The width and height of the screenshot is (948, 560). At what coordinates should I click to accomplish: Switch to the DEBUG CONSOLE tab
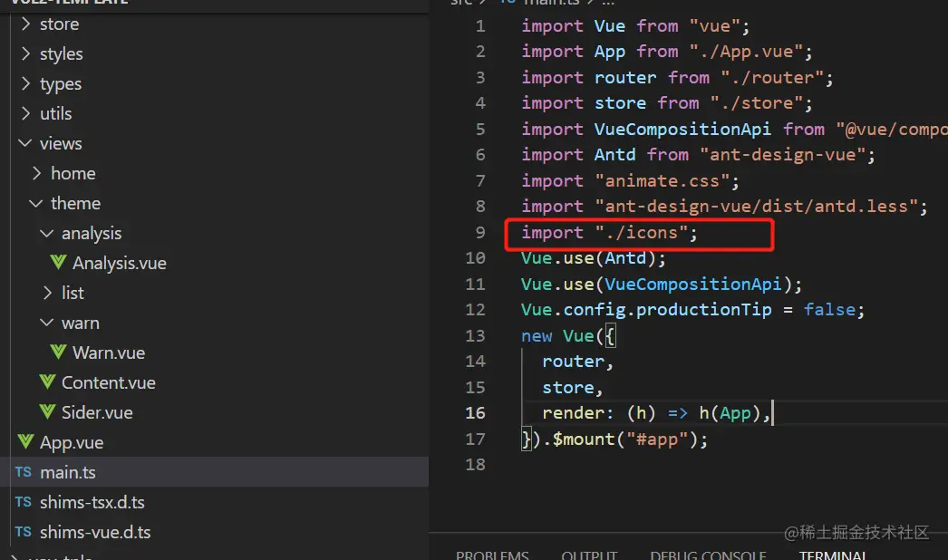tap(708, 555)
